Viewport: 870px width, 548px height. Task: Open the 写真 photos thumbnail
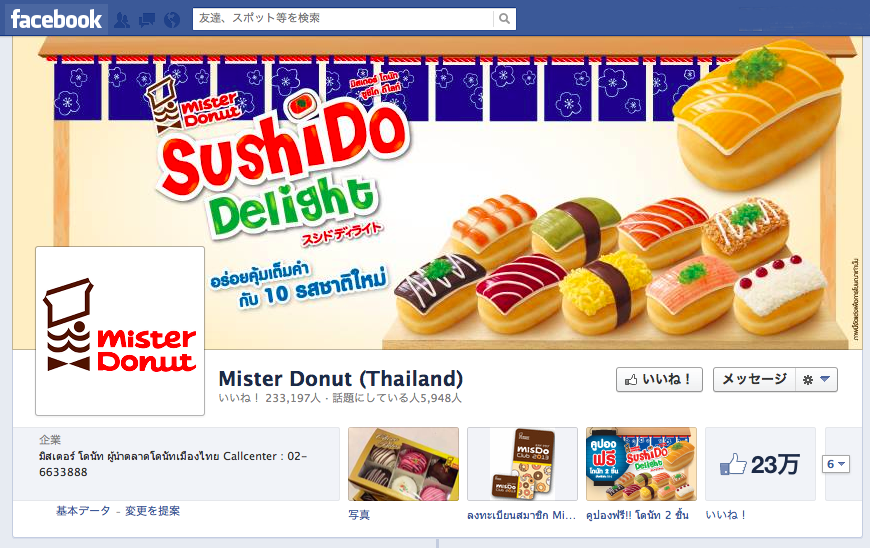click(x=403, y=464)
